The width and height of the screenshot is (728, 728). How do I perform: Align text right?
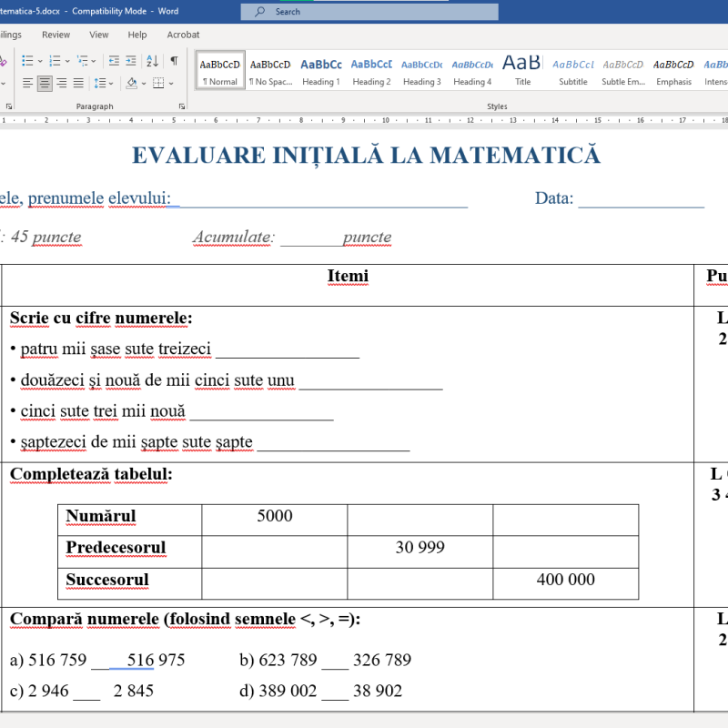[61, 84]
